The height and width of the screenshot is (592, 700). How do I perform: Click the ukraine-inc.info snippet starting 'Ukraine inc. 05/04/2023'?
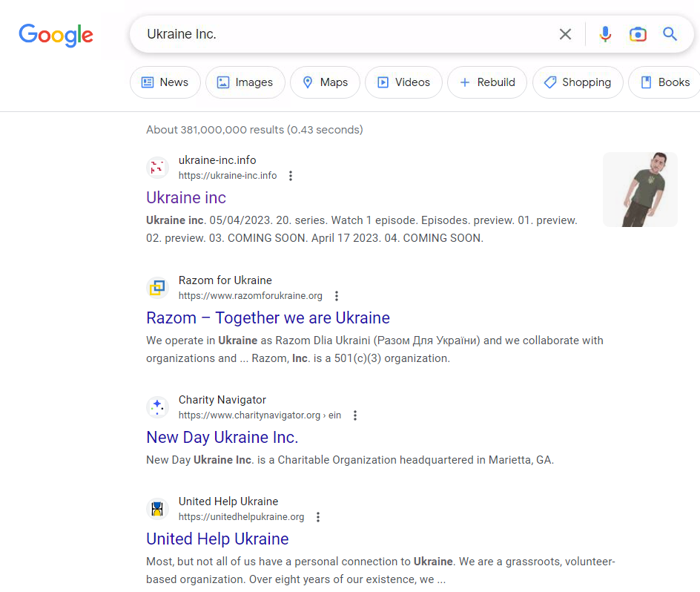[x=362, y=229]
